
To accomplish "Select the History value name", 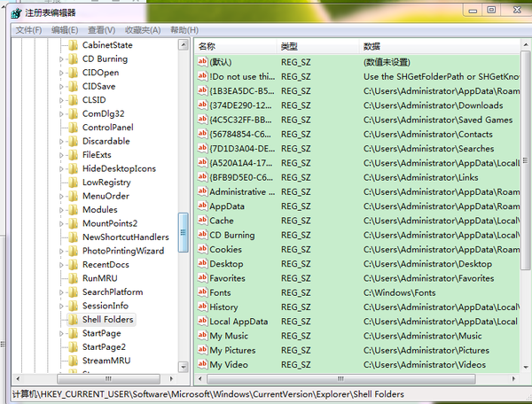I will click(223, 307).
